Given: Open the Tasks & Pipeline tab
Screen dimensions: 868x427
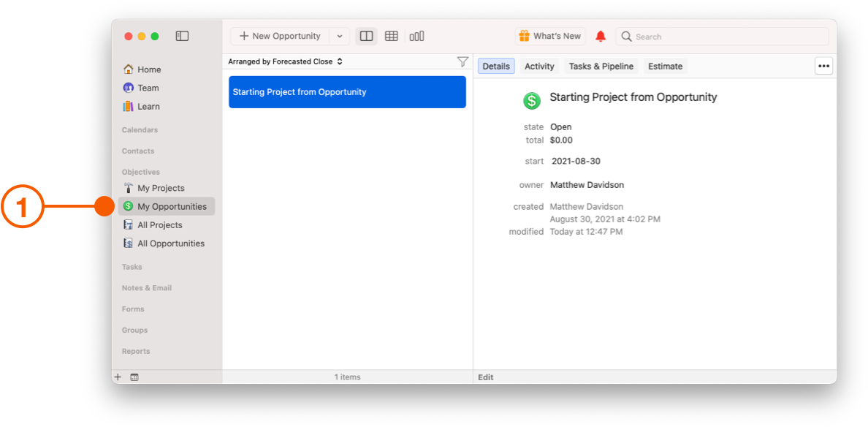Looking at the screenshot, I should click(x=601, y=66).
